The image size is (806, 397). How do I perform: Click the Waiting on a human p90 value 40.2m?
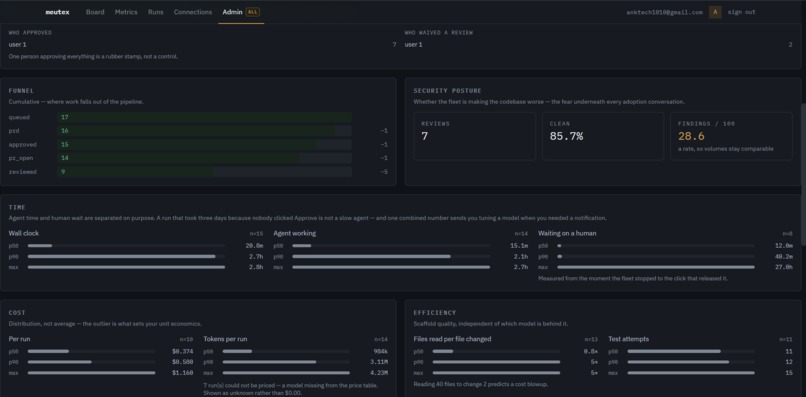tap(783, 257)
